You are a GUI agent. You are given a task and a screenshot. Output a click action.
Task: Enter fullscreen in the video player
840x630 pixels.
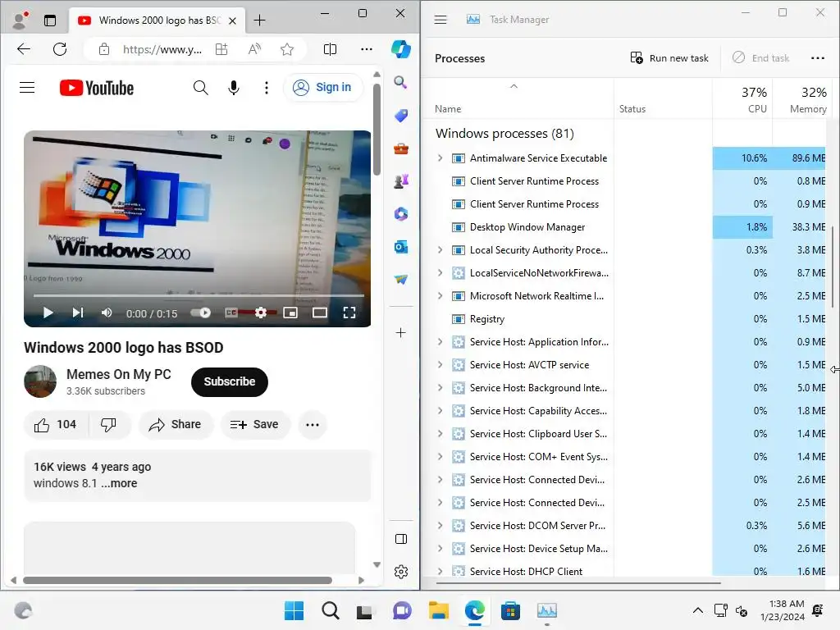(x=349, y=313)
